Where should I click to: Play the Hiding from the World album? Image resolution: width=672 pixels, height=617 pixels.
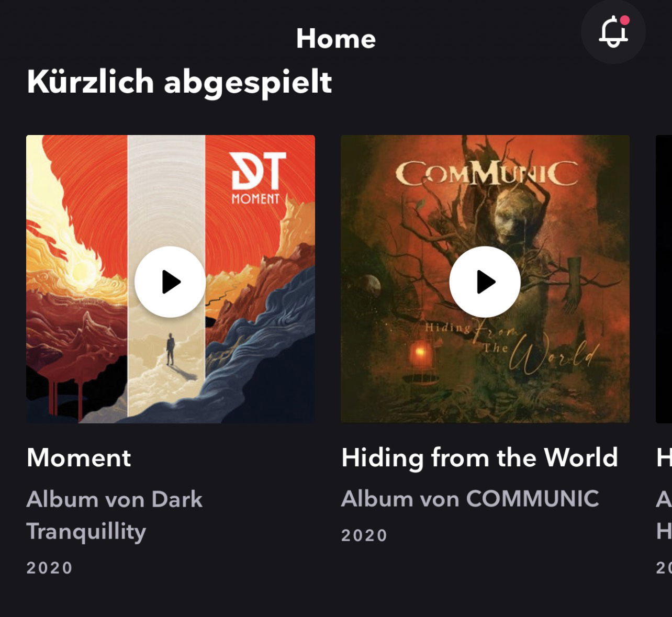pyautogui.click(x=485, y=282)
